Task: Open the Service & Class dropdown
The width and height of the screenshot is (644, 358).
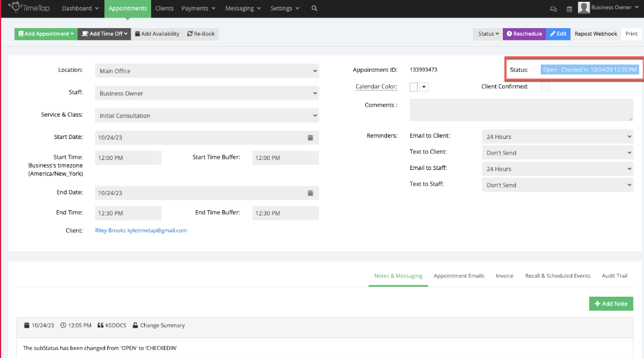Action: 207,116
